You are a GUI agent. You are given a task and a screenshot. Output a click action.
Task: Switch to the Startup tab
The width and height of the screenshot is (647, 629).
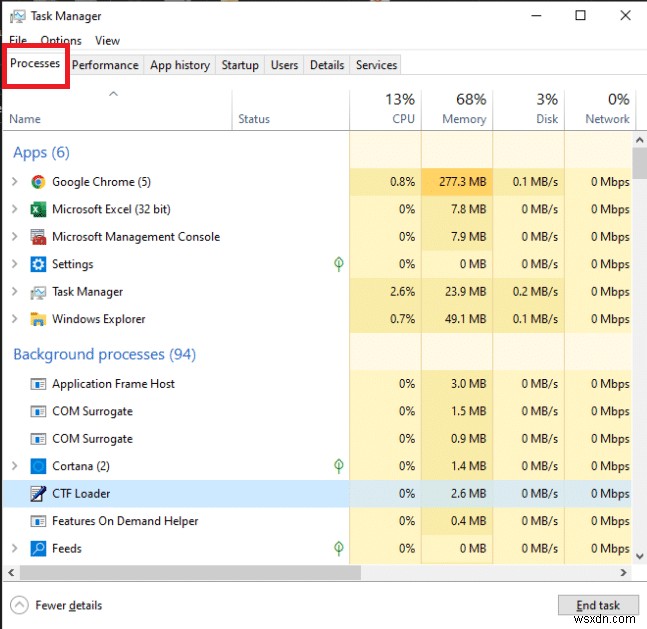click(240, 65)
